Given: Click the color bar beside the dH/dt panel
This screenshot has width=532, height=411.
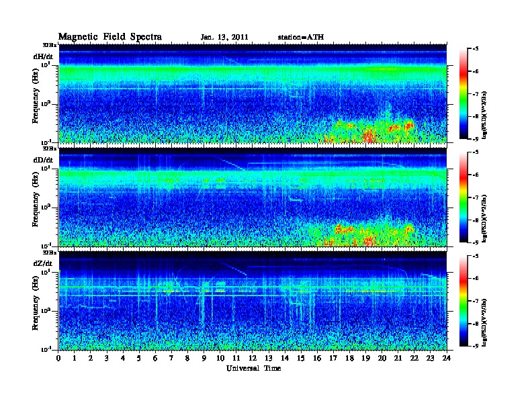Looking at the screenshot, I should point(463,94).
